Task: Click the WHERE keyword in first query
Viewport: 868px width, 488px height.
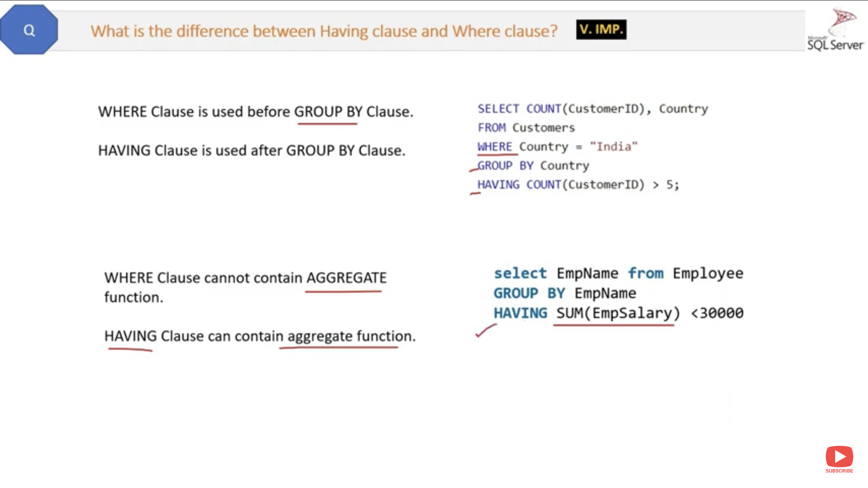Action: [495, 147]
